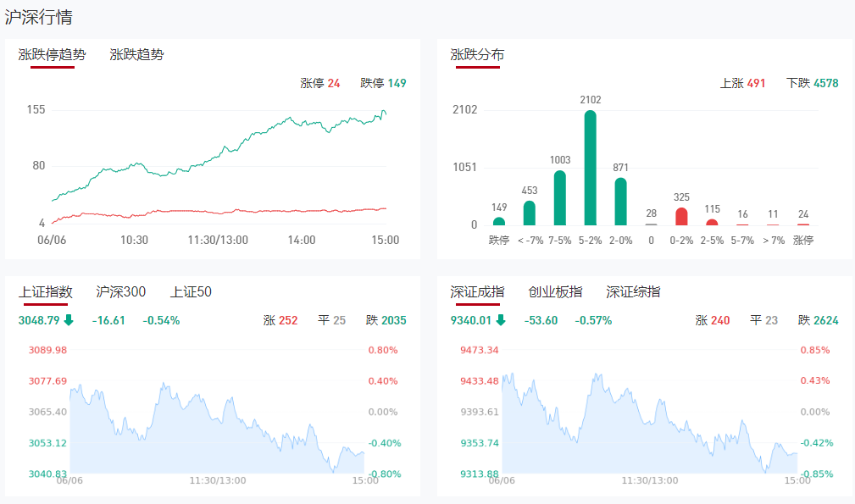Screen dimensions: 855x504
Task: Click the red 2-5% bar labeled 115
Action: [x=712, y=222]
